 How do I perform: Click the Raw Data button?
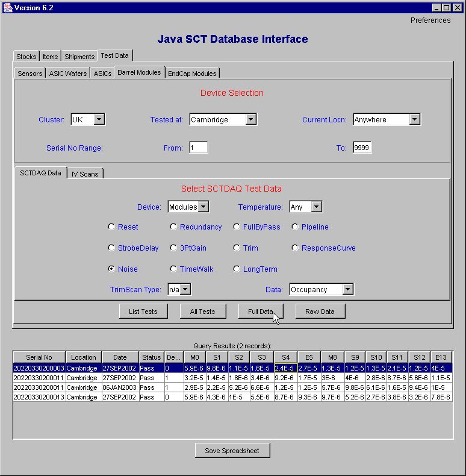pyautogui.click(x=320, y=311)
